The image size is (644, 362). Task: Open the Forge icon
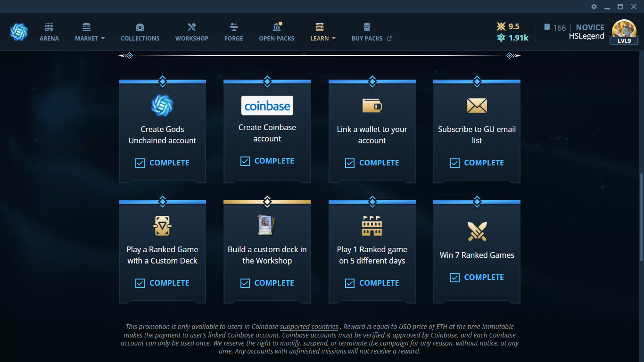(234, 27)
